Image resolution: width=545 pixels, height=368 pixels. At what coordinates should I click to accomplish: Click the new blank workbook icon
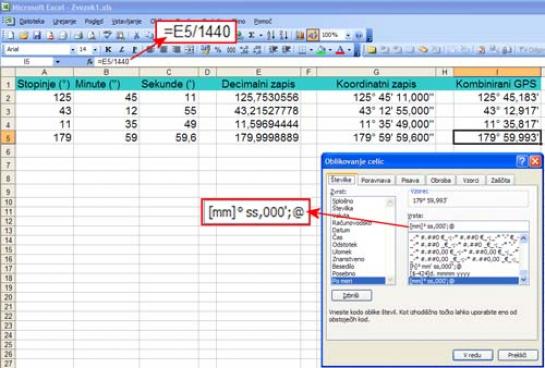pyautogui.click(x=10, y=35)
